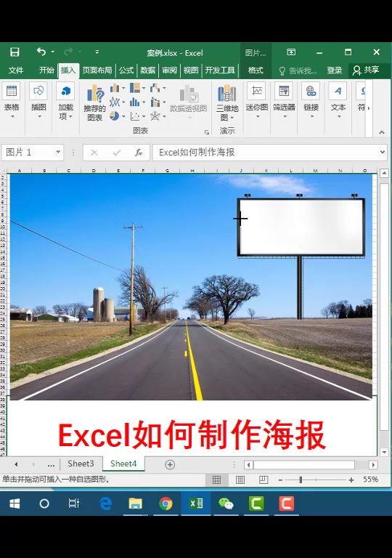Open ribbon display options icon
The width and height of the screenshot is (392, 558).
point(291,52)
